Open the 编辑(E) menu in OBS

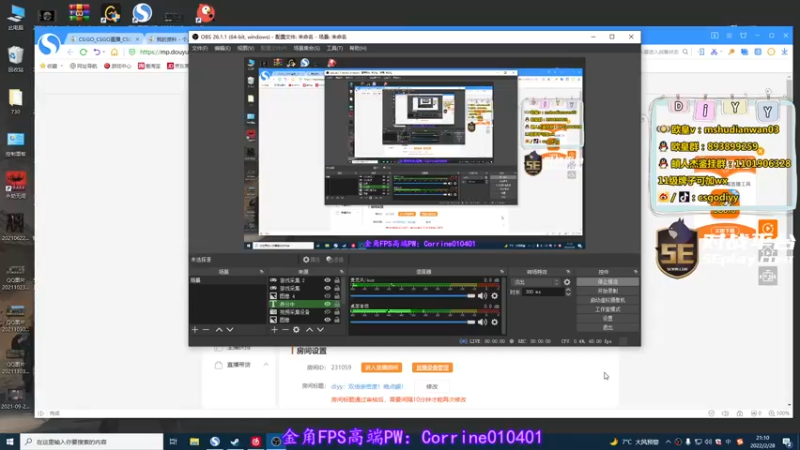[x=222, y=48]
